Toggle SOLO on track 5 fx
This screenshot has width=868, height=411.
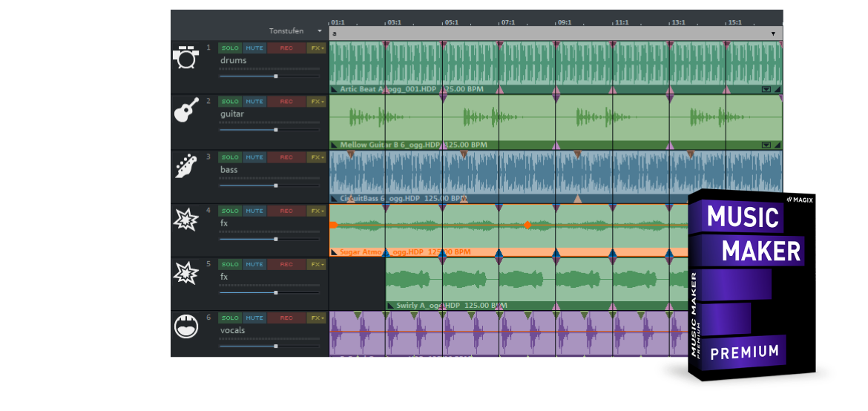230,265
